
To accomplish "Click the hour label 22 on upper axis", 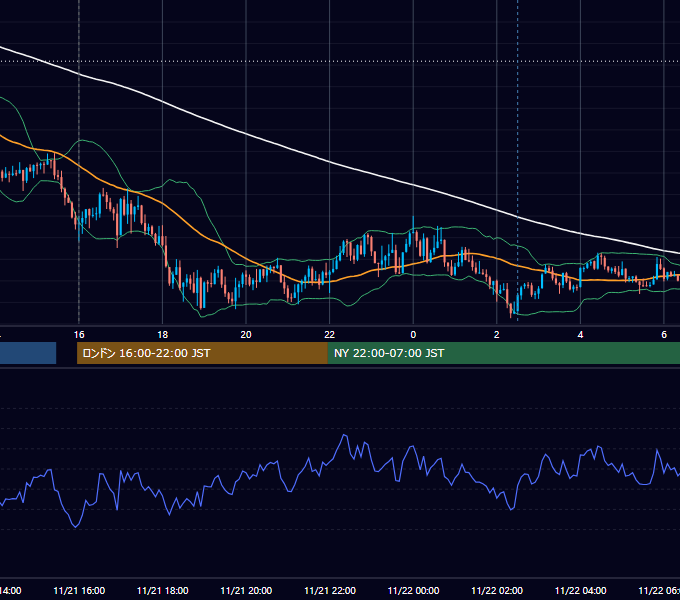I will pos(330,335).
